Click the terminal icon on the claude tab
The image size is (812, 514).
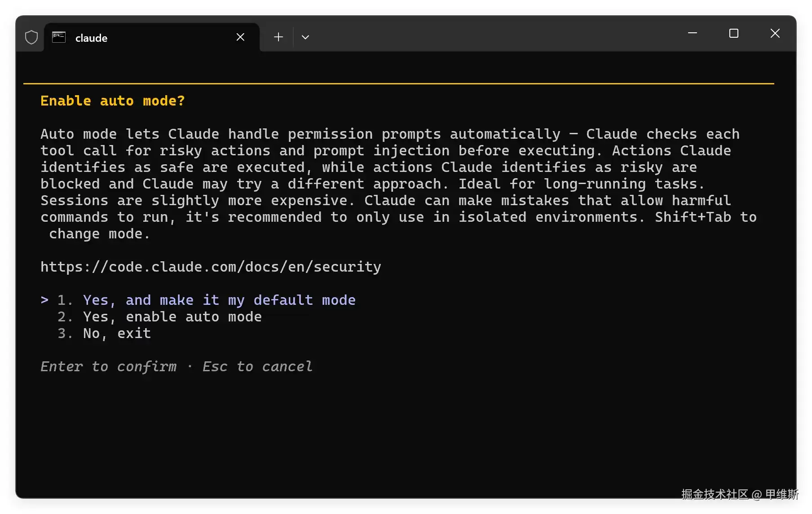pyautogui.click(x=59, y=37)
